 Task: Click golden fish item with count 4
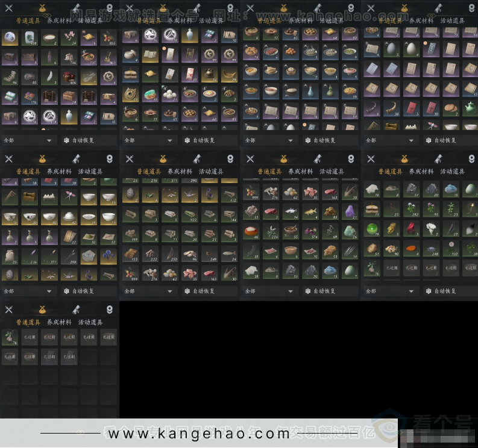point(310,212)
